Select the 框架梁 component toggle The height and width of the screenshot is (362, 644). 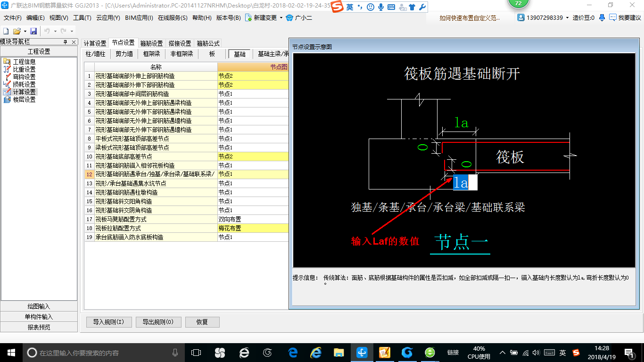pyautogui.click(x=152, y=54)
